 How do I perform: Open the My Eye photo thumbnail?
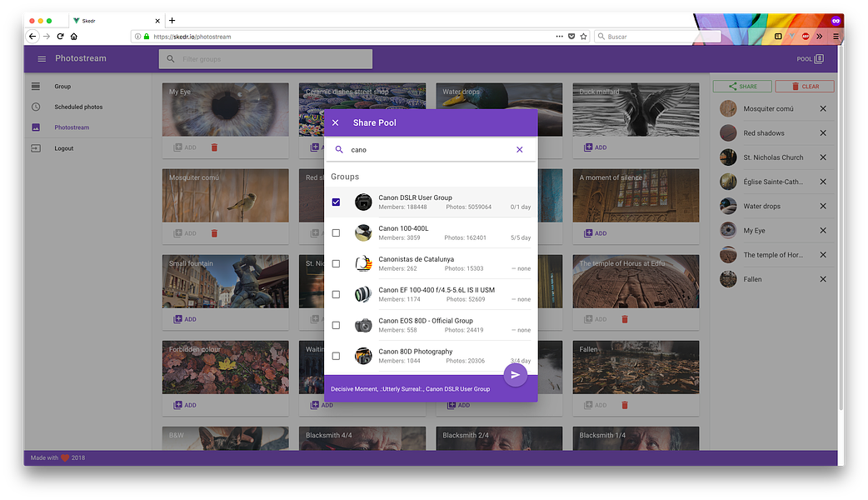pyautogui.click(x=225, y=110)
